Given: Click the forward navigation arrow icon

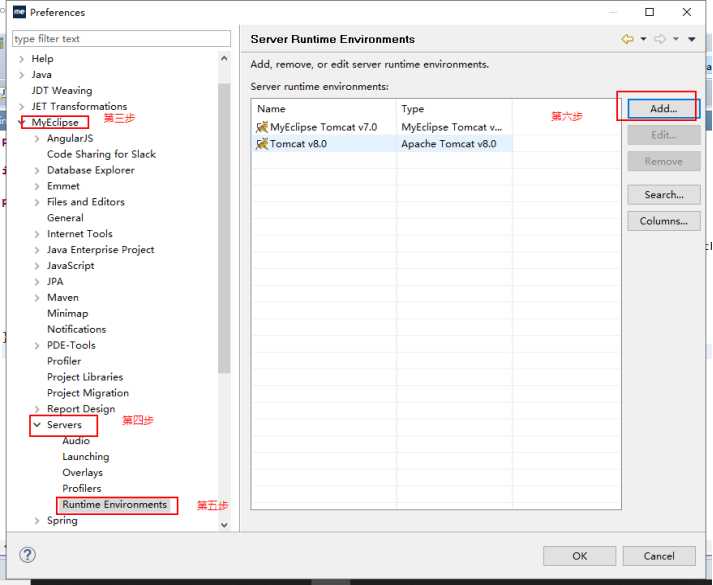Looking at the screenshot, I should coord(660,39).
